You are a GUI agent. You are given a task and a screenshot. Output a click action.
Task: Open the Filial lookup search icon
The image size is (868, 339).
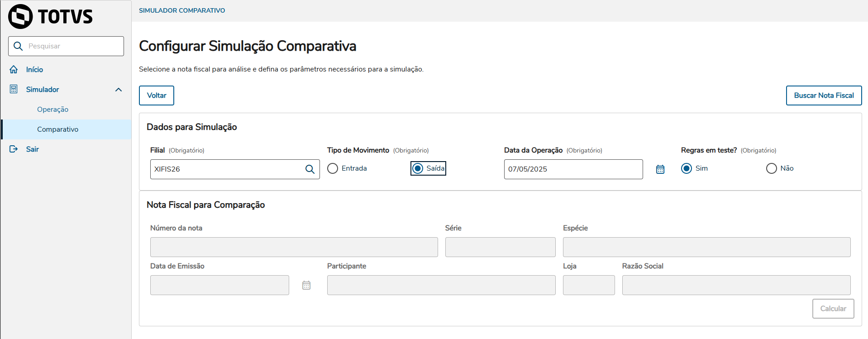(x=310, y=169)
